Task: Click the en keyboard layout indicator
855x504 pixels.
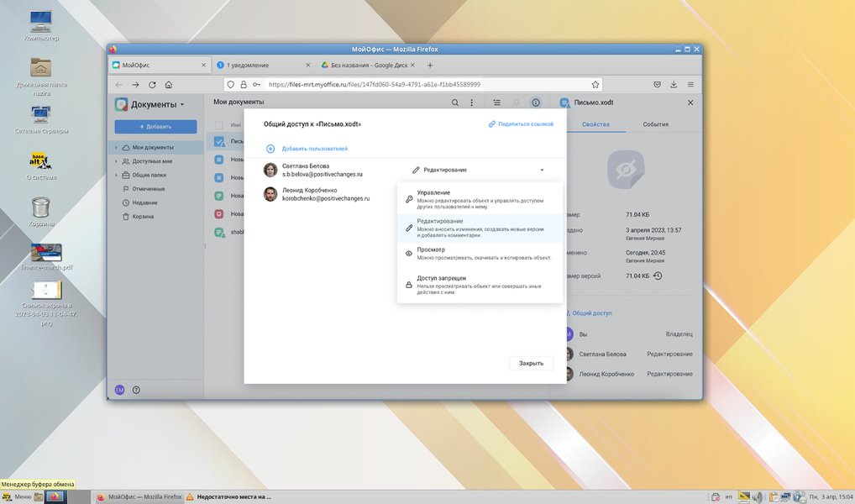Action: (728, 497)
